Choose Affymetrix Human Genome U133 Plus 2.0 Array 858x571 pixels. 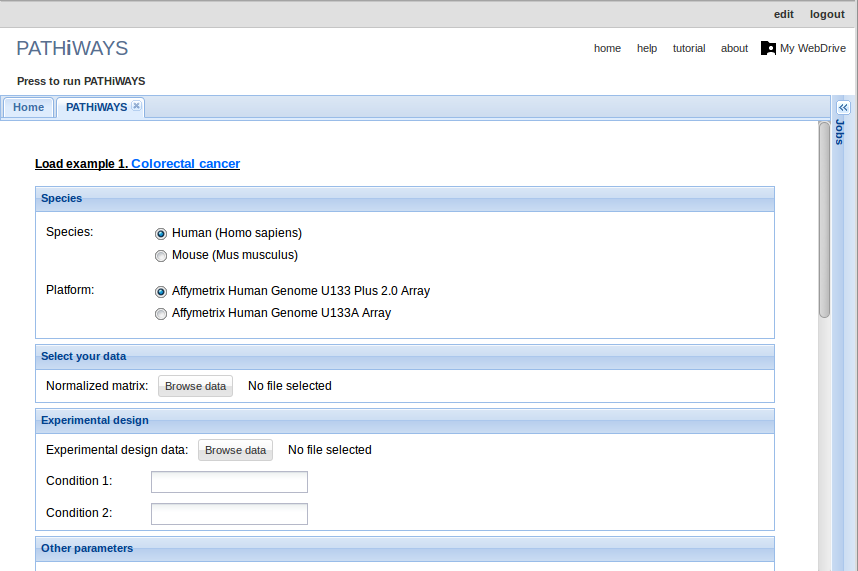pyautogui.click(x=161, y=292)
